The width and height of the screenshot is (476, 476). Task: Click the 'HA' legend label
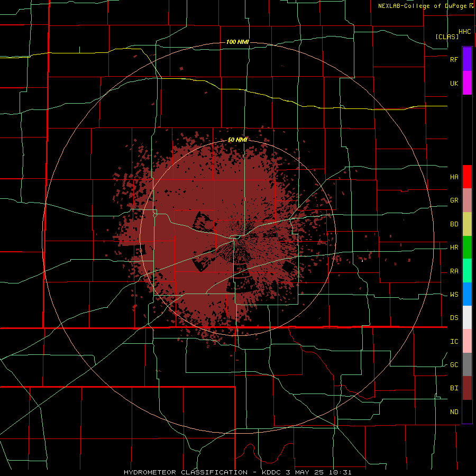(x=454, y=177)
